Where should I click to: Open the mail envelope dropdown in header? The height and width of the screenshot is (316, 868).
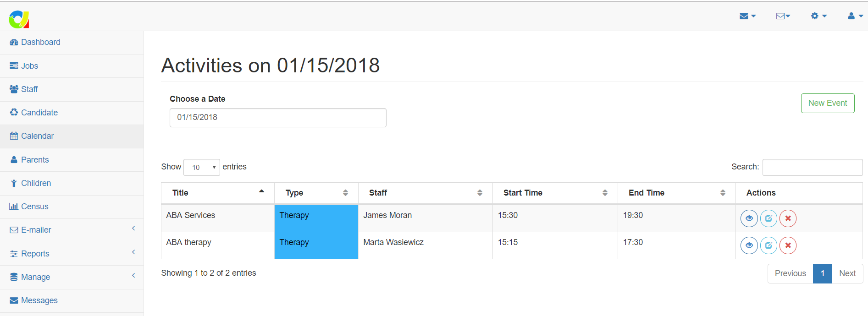tap(747, 16)
